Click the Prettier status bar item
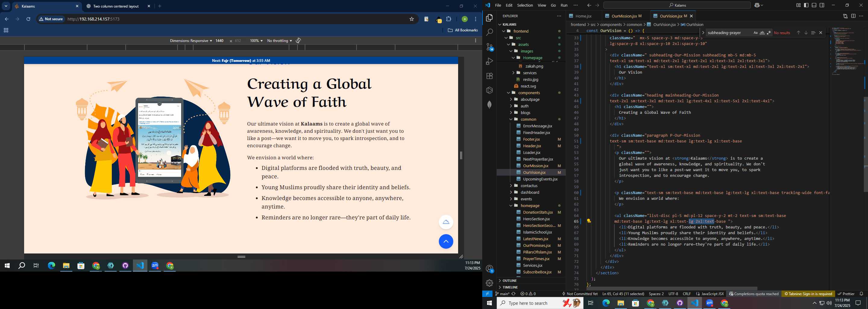The height and width of the screenshot is (309, 868). [x=846, y=294]
